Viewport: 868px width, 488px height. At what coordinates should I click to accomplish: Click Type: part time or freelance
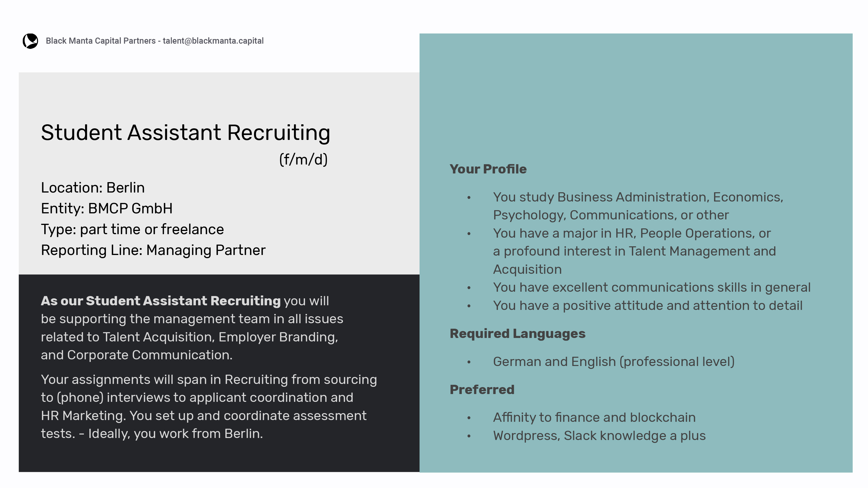coord(132,229)
